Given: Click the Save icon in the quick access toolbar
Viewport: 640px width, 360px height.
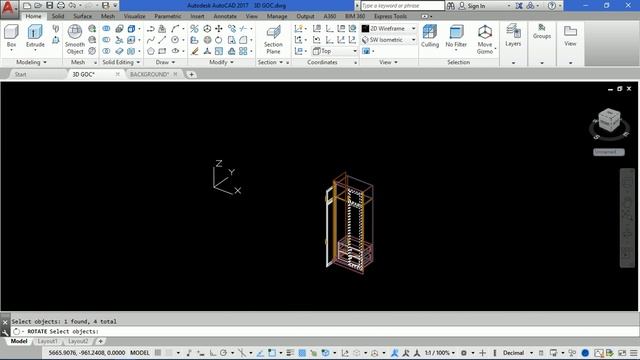Looking at the screenshot, I should (49, 5).
